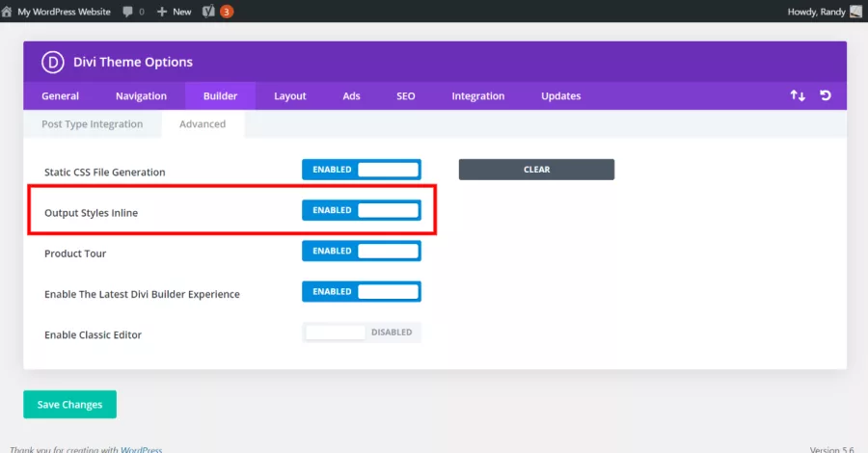Screen dimensions: 868x453
Task: Open the Howdy, Randy account menu
Action: (x=817, y=12)
